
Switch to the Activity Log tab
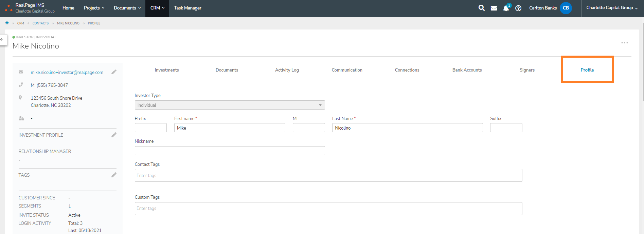pyautogui.click(x=287, y=70)
